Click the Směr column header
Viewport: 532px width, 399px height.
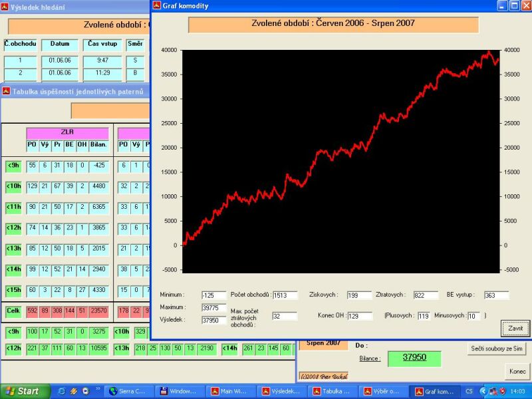click(x=135, y=45)
